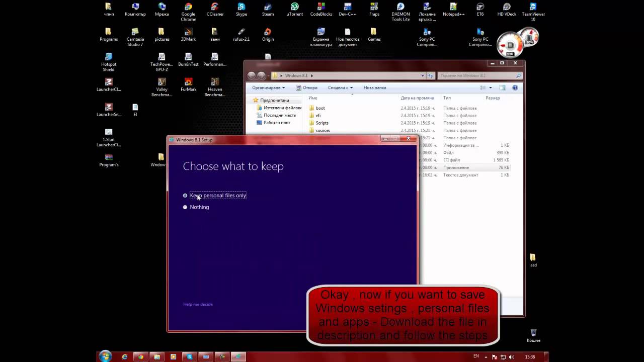Select the 'boot' folder in Explorer
This screenshot has width=644, height=362.
coord(320,108)
